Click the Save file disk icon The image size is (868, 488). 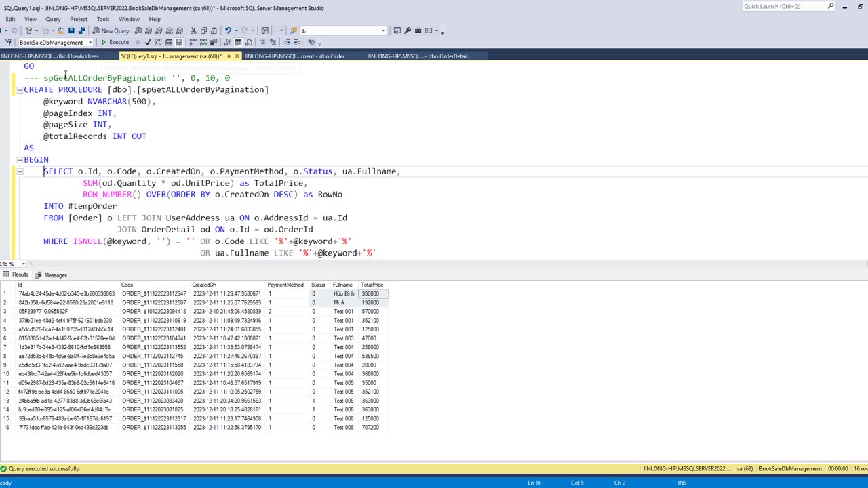(x=71, y=30)
